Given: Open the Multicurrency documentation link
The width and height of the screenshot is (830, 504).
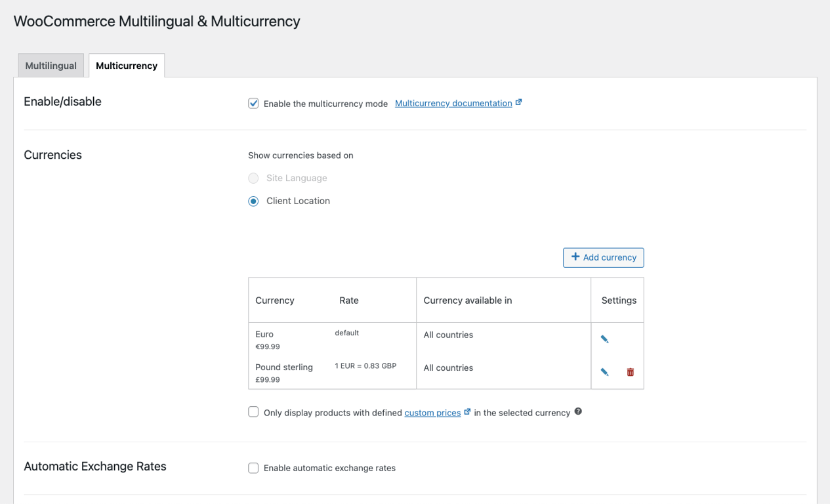Looking at the screenshot, I should coord(453,102).
